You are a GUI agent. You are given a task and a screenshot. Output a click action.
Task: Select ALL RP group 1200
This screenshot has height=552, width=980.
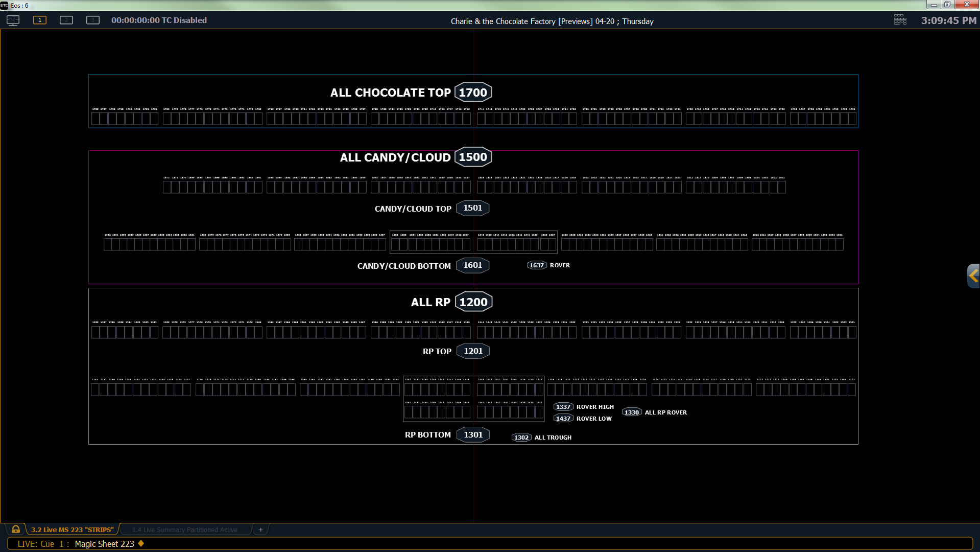pyautogui.click(x=473, y=302)
